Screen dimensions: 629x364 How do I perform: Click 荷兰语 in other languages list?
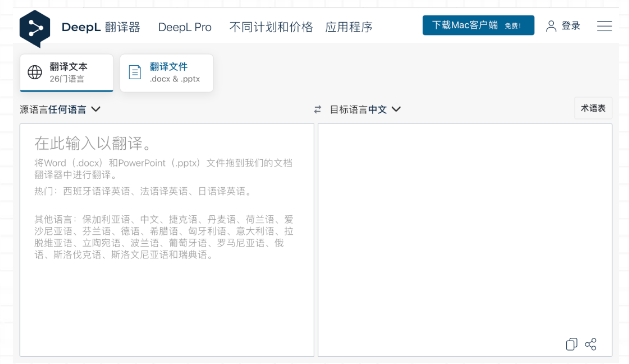[x=260, y=219]
